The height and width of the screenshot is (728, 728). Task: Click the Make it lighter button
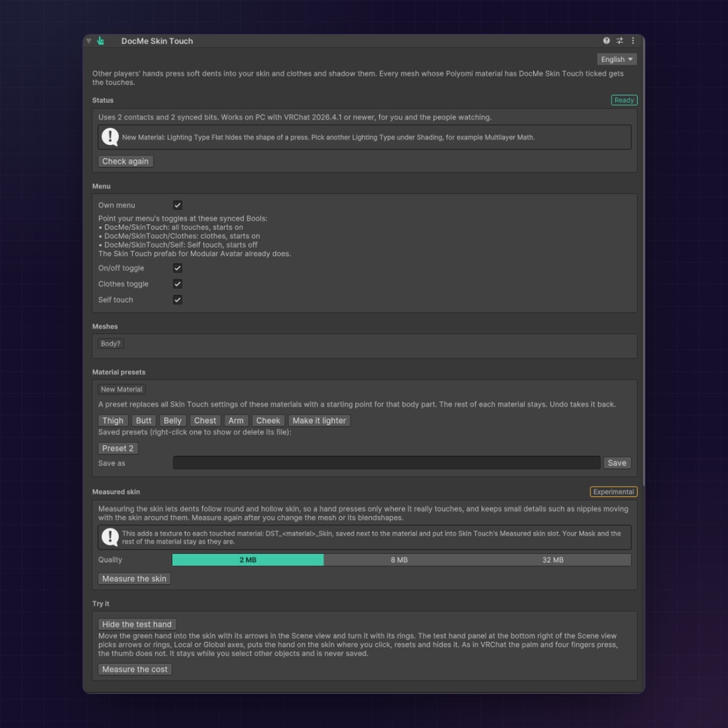click(x=319, y=420)
